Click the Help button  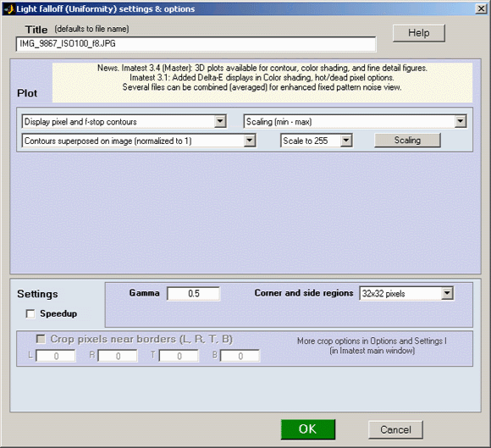click(x=419, y=33)
